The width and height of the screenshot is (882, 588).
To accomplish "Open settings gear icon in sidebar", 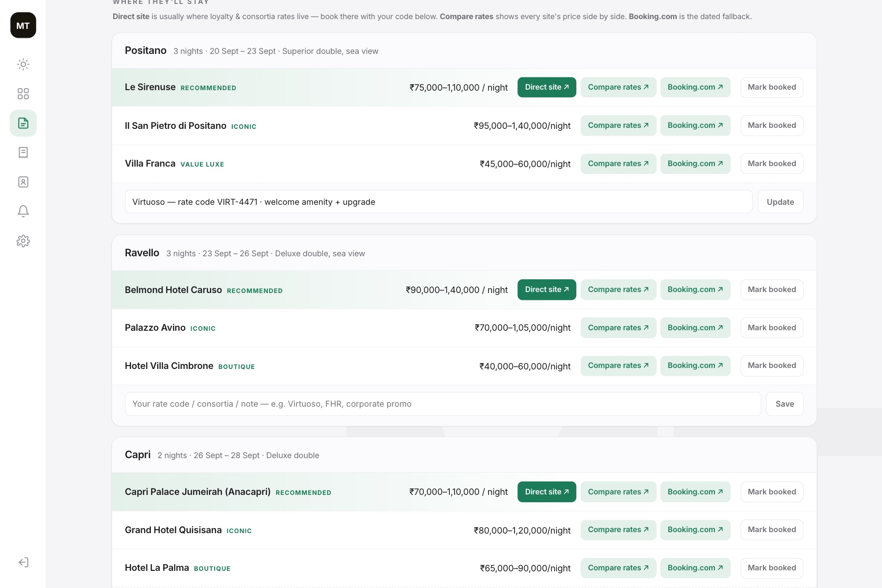I will click(23, 241).
